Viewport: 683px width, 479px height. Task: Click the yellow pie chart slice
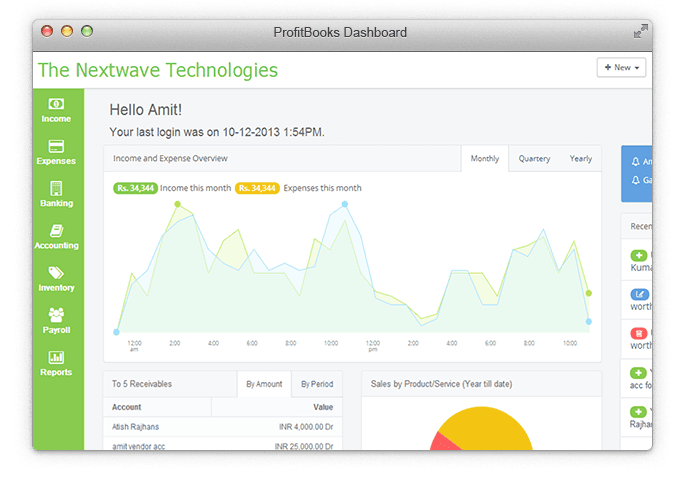click(x=488, y=427)
